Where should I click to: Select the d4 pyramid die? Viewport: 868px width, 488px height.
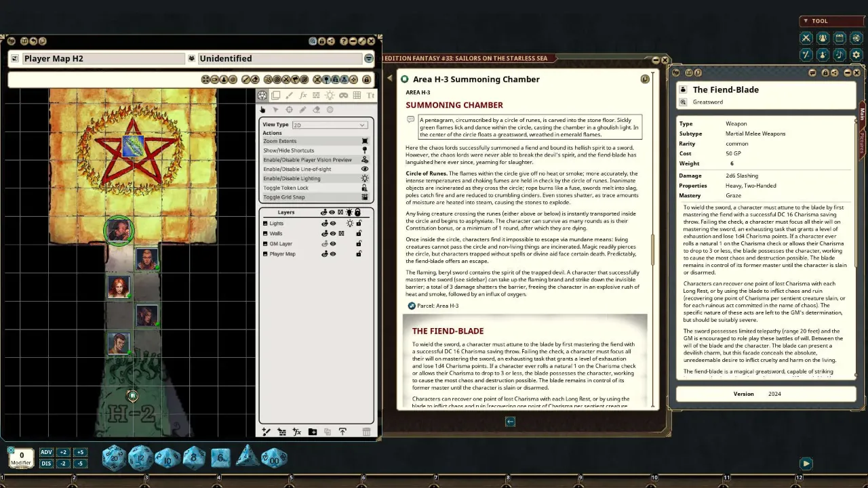coord(247,456)
